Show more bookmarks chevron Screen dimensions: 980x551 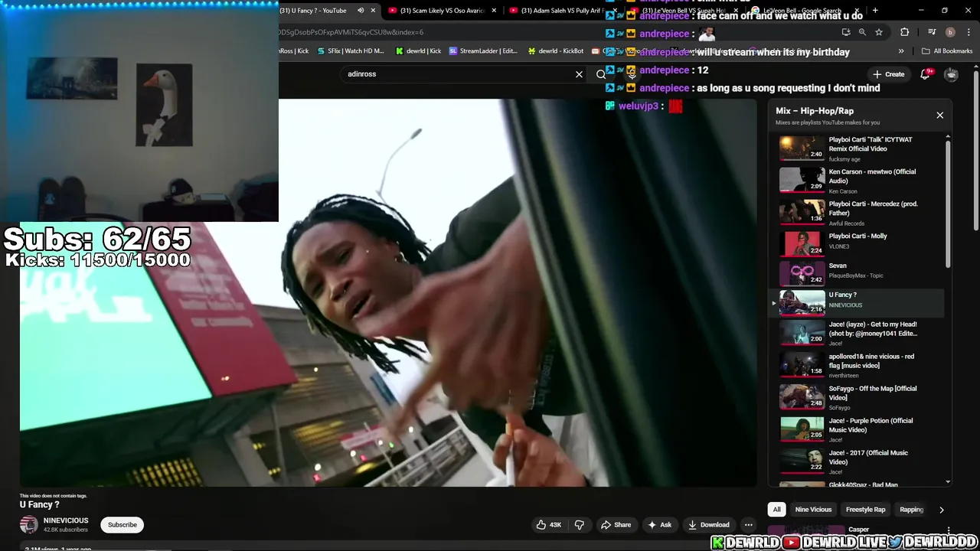[x=901, y=51]
